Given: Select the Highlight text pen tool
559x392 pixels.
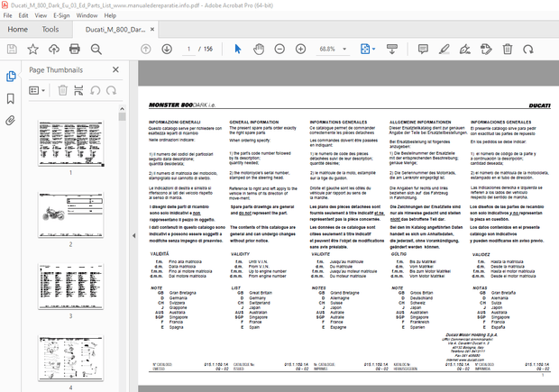Looking at the screenshot, I should pos(444,50).
